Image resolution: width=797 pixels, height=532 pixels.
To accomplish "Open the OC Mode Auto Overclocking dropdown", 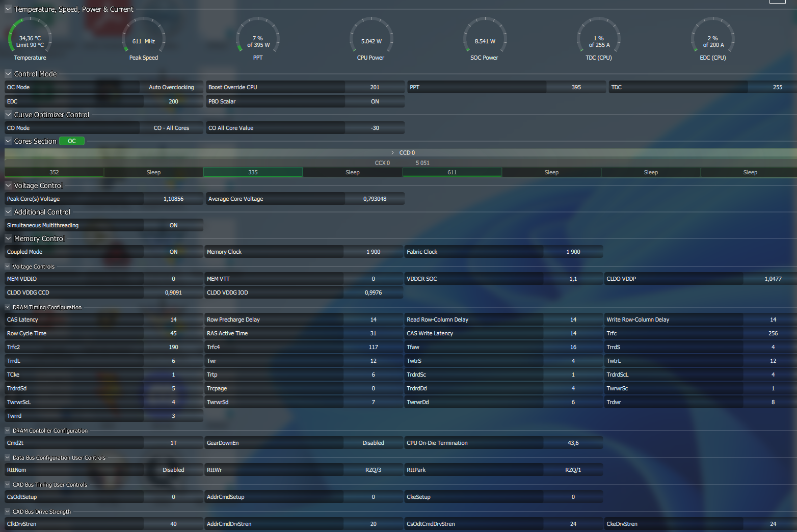I will 171,87.
